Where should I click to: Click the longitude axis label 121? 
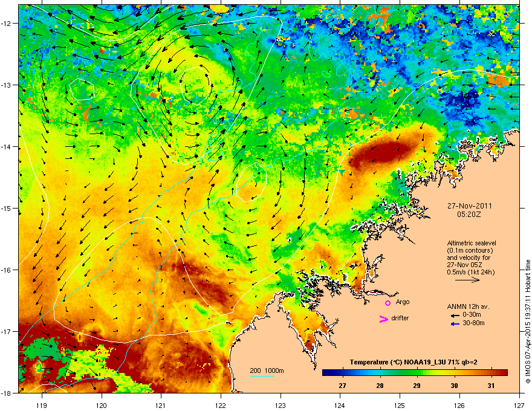coord(161,405)
